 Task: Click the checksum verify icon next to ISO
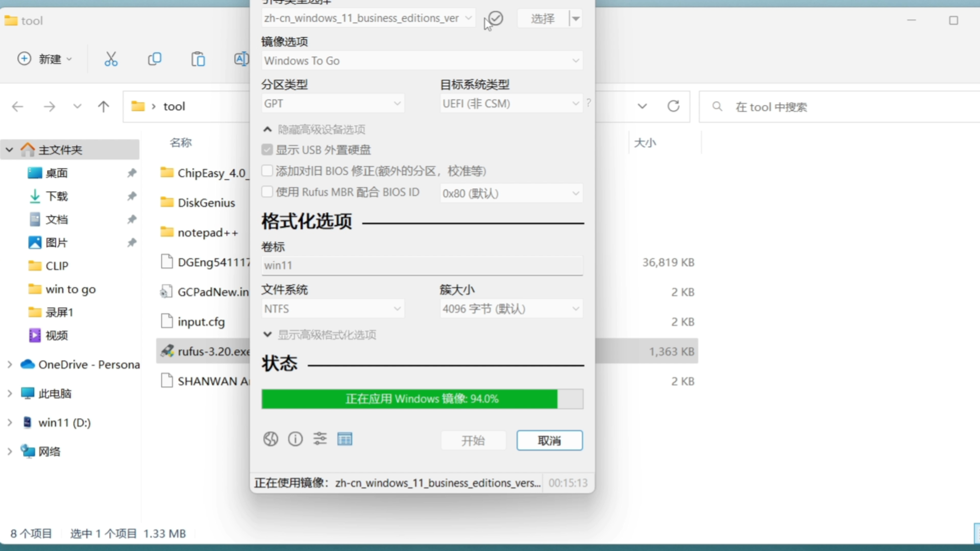click(x=495, y=18)
